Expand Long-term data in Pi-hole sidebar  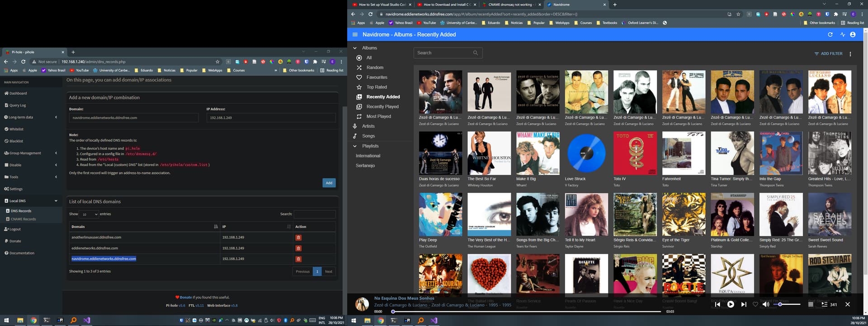tap(31, 117)
